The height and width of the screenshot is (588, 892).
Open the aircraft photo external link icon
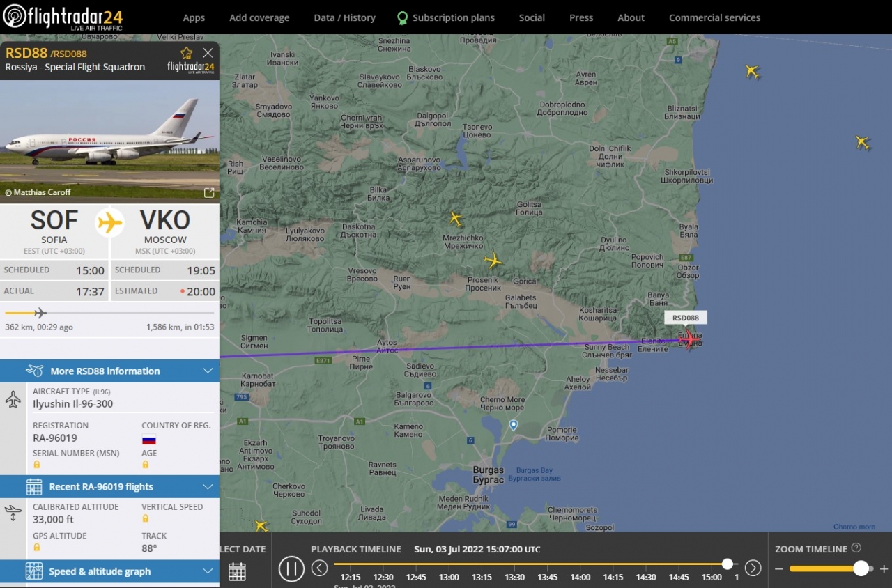(208, 192)
